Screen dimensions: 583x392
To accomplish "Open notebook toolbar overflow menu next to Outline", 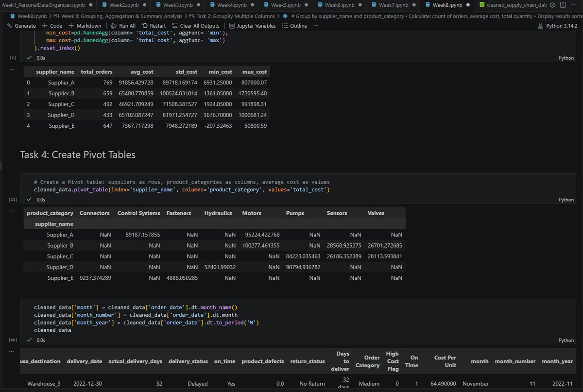I will tap(317, 26).
